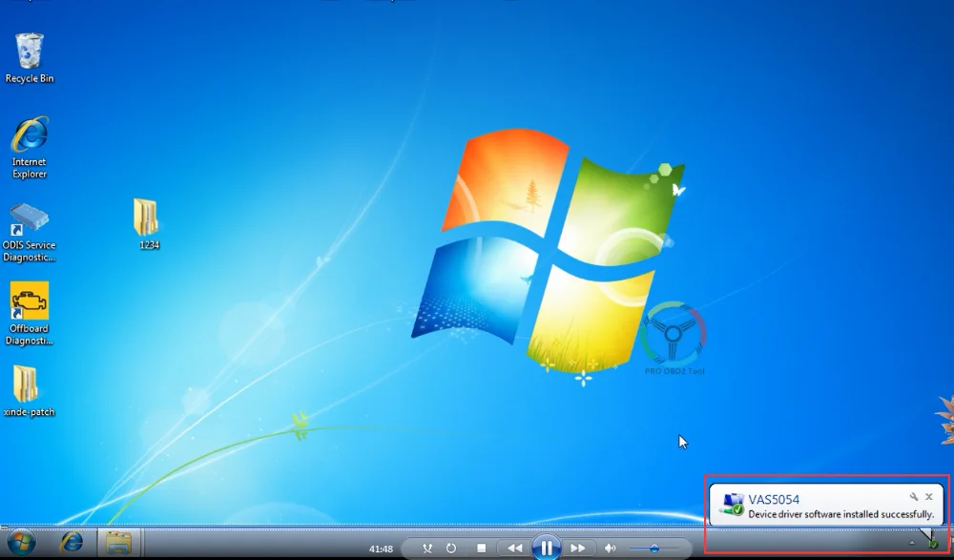Stop the video playback
Viewport: 954px width, 560px height.
tap(481, 549)
